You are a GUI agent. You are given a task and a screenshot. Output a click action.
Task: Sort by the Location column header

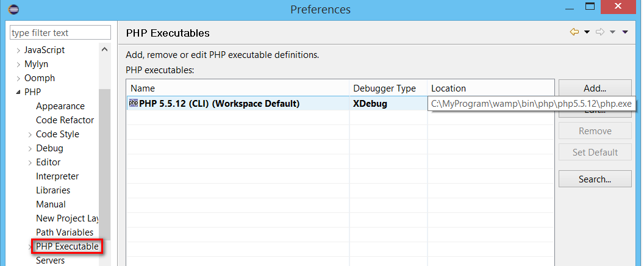tap(491, 88)
